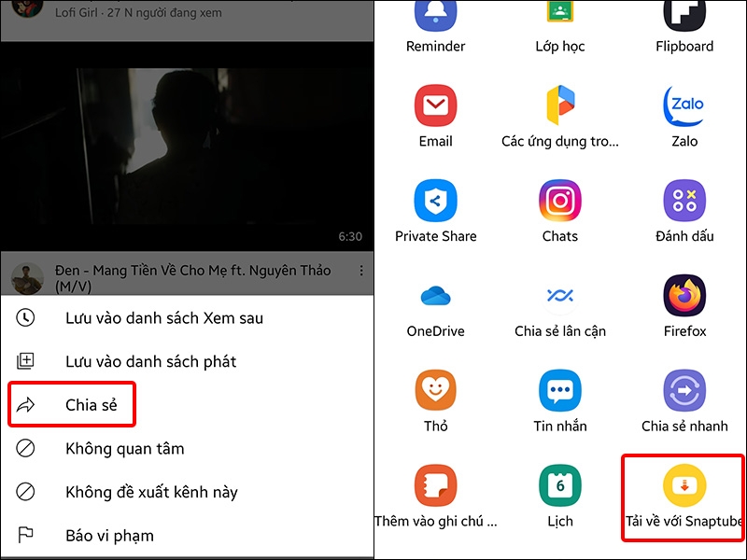Open Đen - Mang Tiền Về Cho Mẹ title
This screenshot has width=747, height=560.
pyautogui.click(x=192, y=278)
